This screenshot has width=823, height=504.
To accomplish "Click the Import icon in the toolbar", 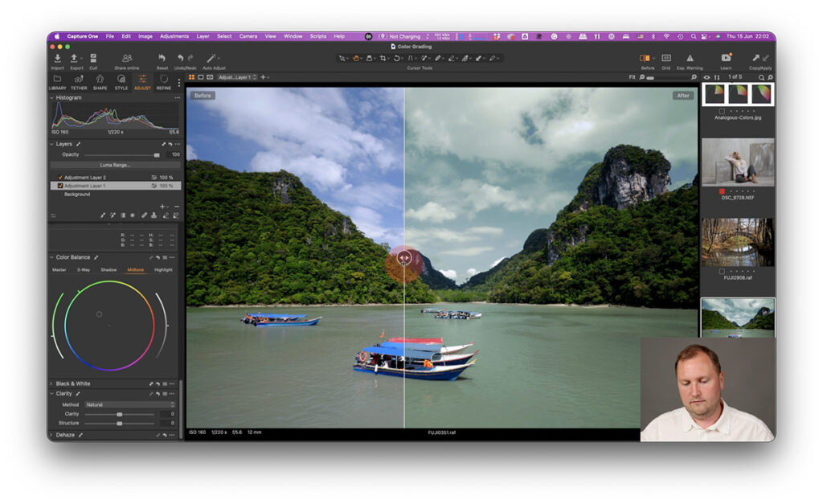I will tap(58, 59).
